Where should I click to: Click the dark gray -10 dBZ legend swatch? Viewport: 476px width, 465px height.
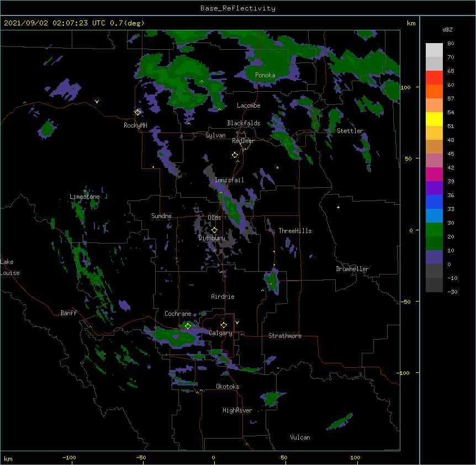coord(434,271)
